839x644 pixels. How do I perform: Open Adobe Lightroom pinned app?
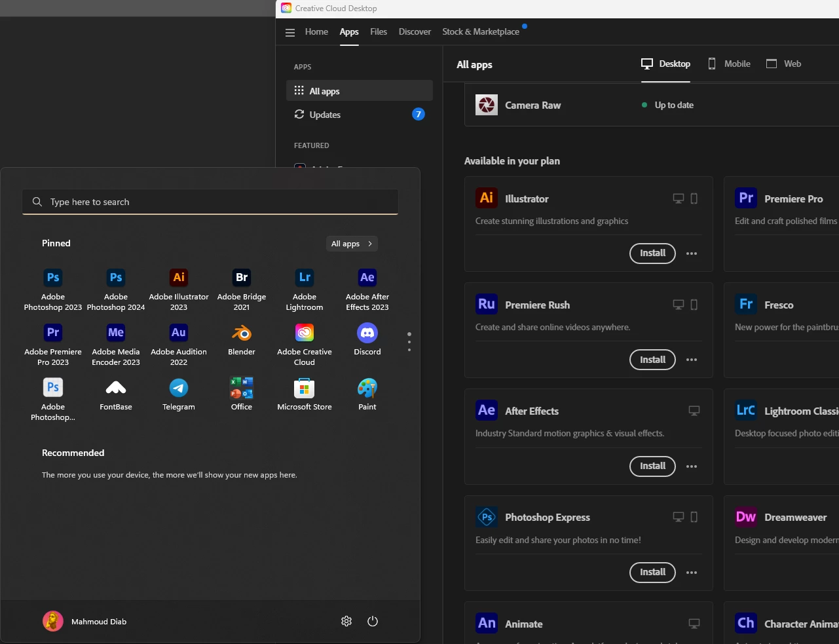[305, 290]
